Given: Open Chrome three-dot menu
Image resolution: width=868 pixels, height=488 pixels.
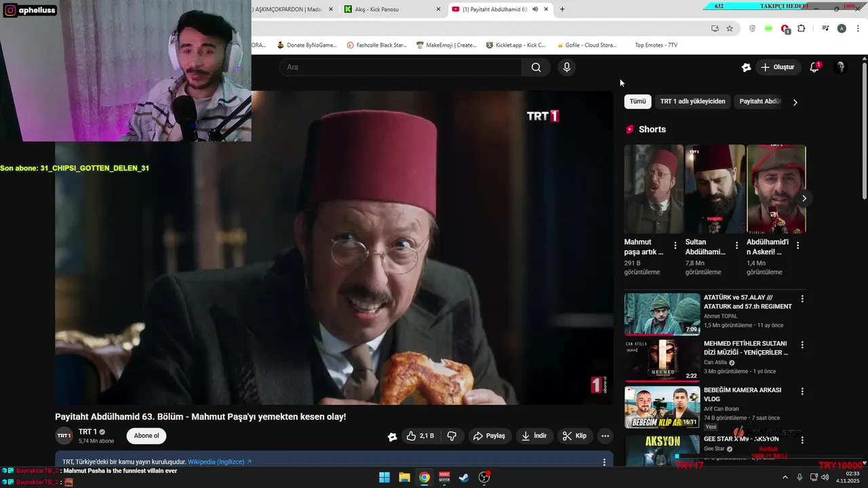Looking at the screenshot, I should pyautogui.click(x=858, y=28).
